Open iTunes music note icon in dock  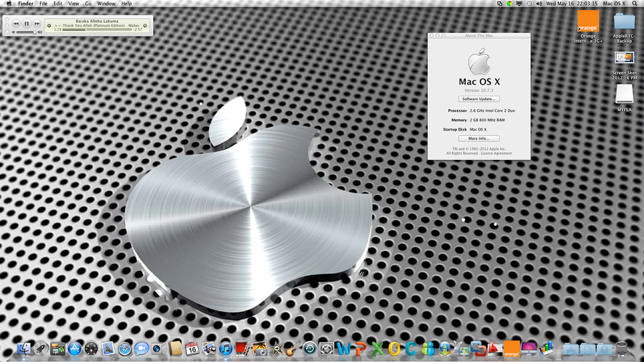pyautogui.click(x=225, y=348)
